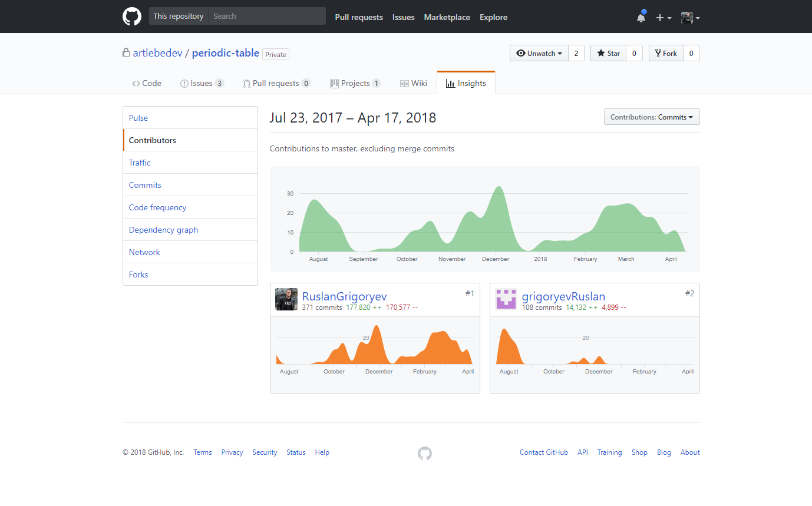Fork the periodic-table repository
The image size is (812, 506).
point(666,53)
